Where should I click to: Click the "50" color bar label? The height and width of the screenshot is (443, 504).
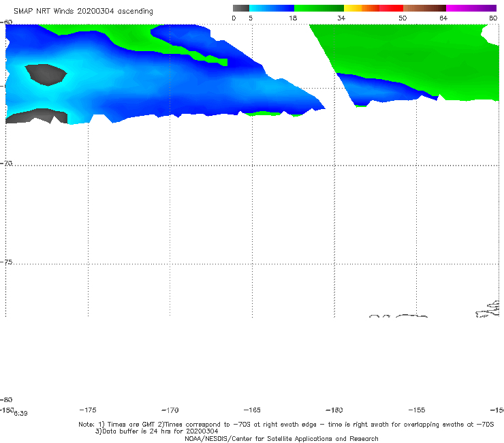tap(403, 18)
